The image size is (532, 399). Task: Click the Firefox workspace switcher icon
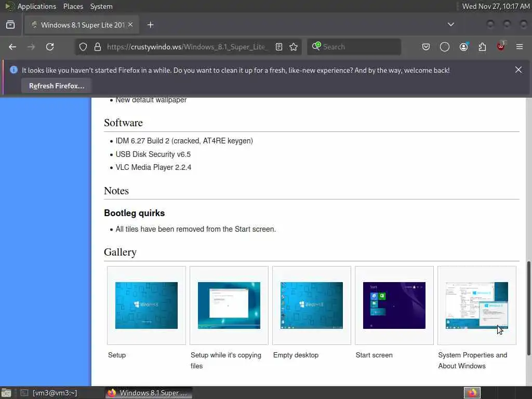pyautogui.click(x=472, y=393)
